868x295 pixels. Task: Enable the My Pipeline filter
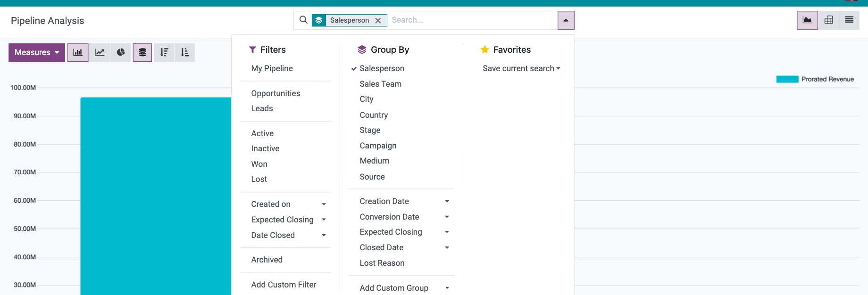tap(272, 68)
